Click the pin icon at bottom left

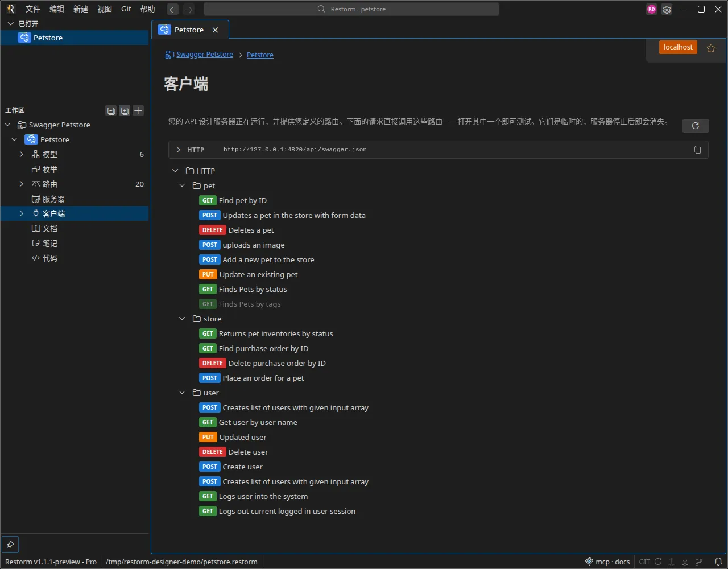click(10, 544)
